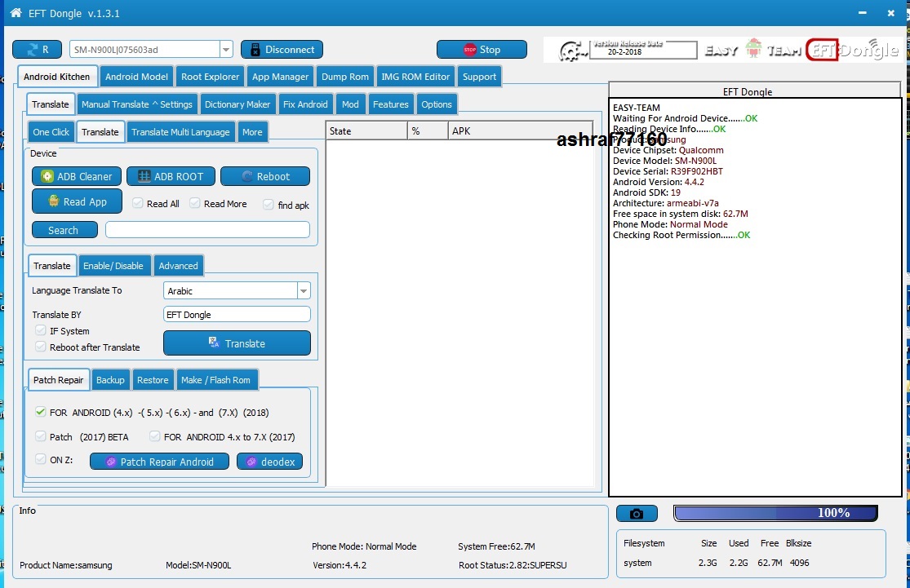Open the More tab

tap(252, 132)
